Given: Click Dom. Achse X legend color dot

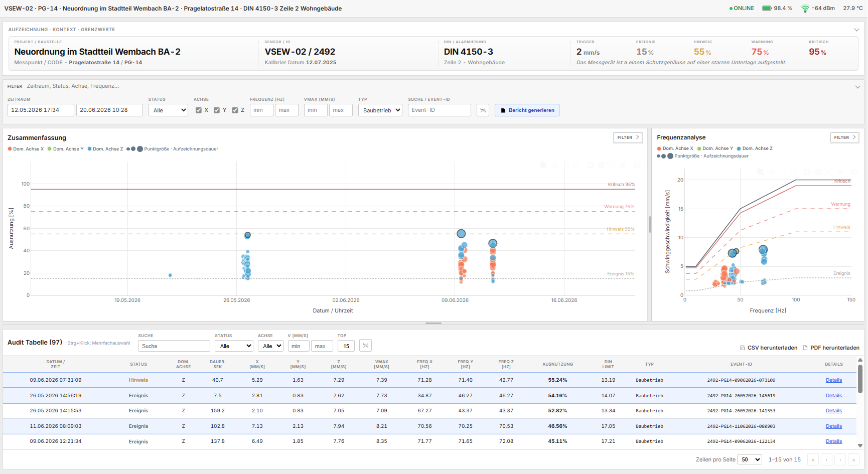Looking at the screenshot, I should pyautogui.click(x=10, y=149).
